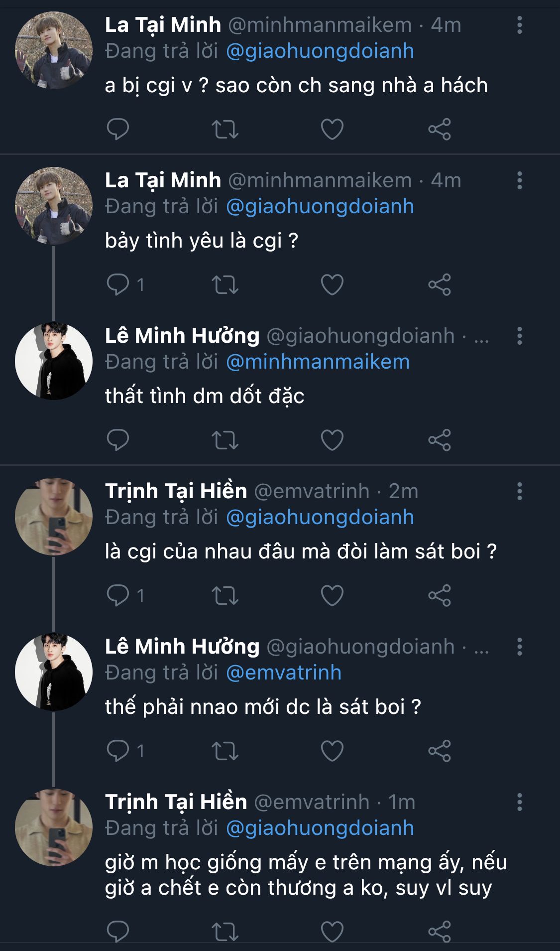Screen dimensions: 560x951
Task: Like the "thế phải nnao mới dc" tweet
Action: coord(332,751)
